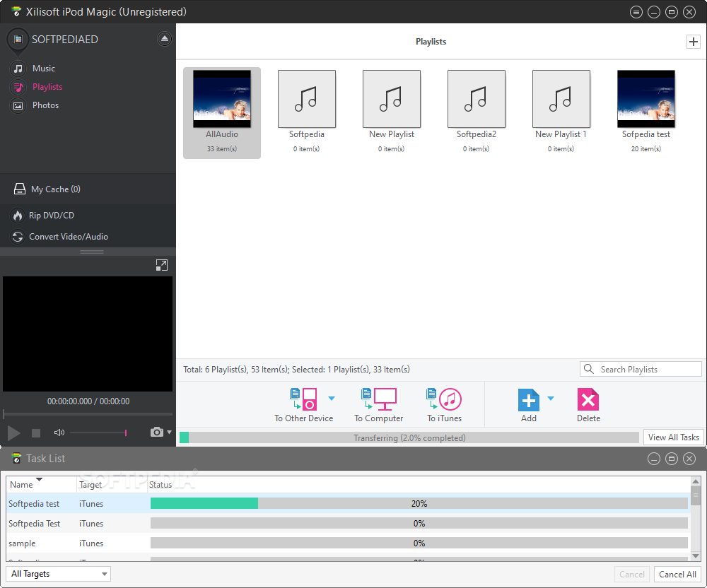The width and height of the screenshot is (707, 588).
Task: Click the Add button
Action: pos(528,405)
